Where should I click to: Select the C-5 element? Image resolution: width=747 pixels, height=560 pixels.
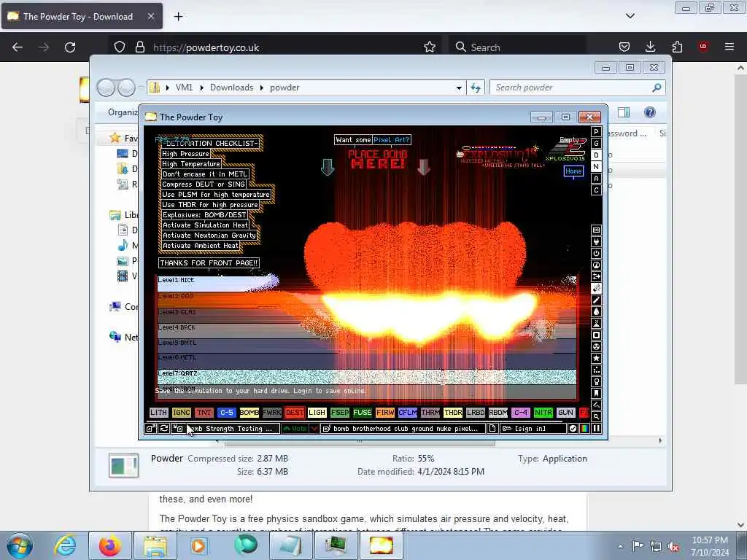[x=227, y=413]
